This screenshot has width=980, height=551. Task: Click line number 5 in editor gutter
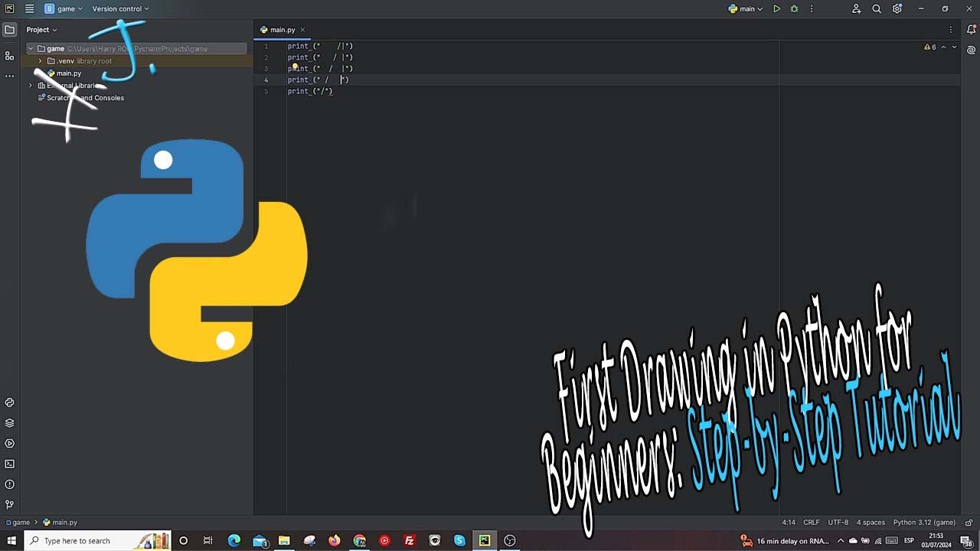(266, 91)
